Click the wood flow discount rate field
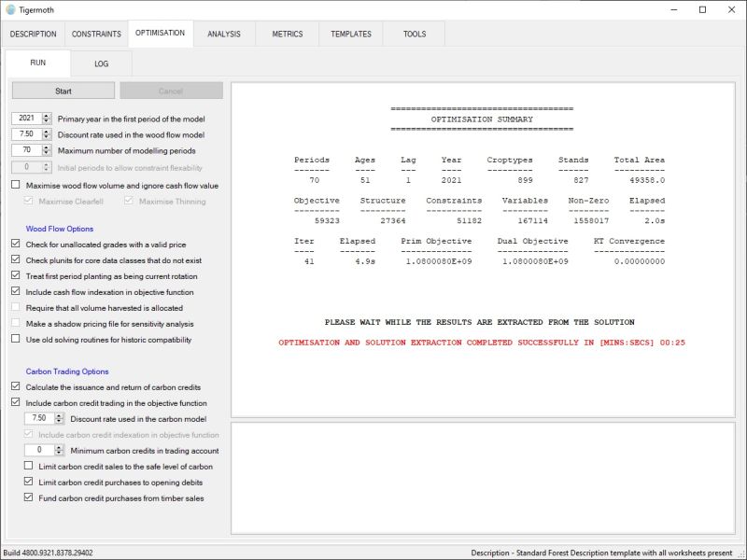 (x=27, y=133)
